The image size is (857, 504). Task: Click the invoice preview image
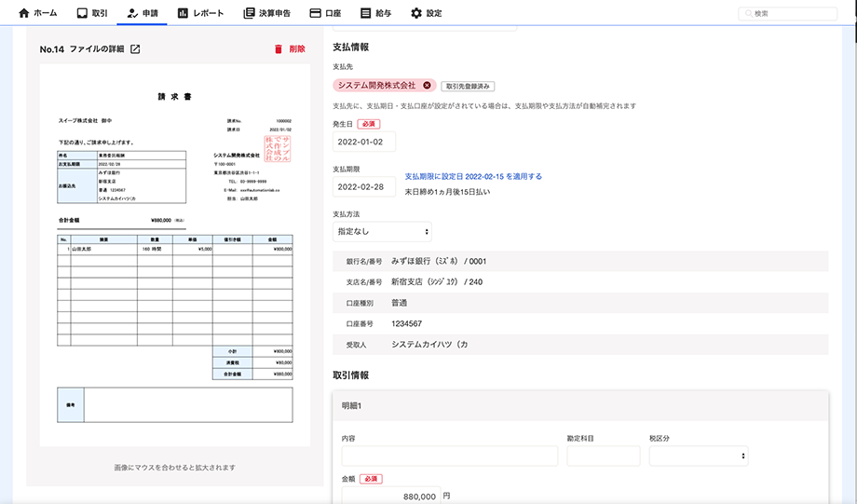175,255
